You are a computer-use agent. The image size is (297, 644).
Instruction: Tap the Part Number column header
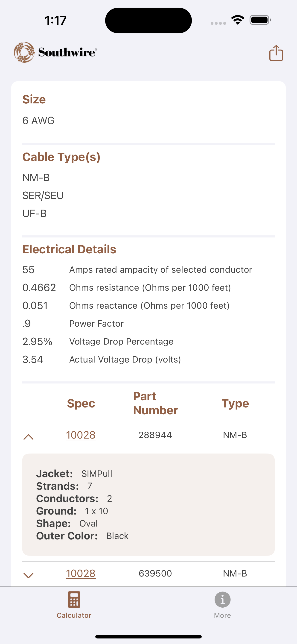tap(155, 403)
